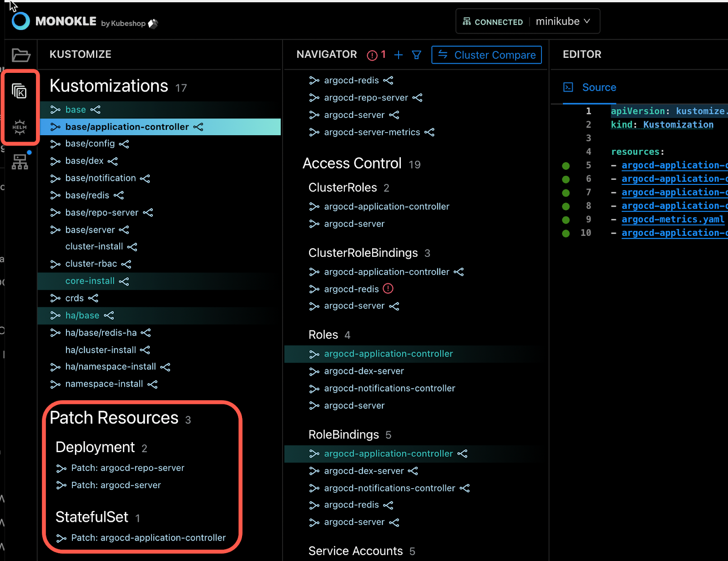Click outgoing links icon for argocd-server-metrics

pyautogui.click(x=430, y=133)
